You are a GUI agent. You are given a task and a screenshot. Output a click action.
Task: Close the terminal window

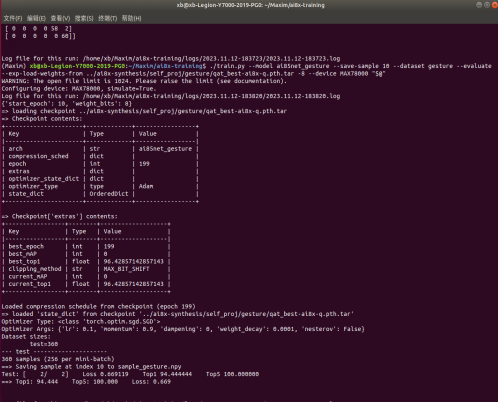tap(495, 5)
